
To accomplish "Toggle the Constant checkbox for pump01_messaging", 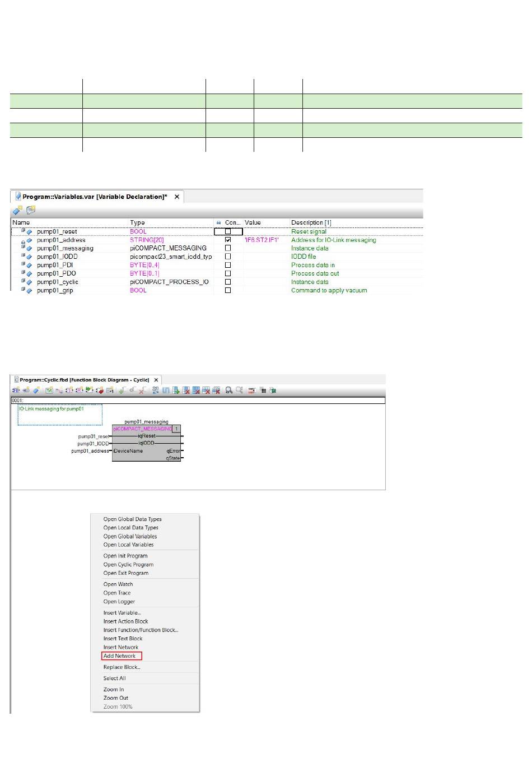I will tap(228, 248).
